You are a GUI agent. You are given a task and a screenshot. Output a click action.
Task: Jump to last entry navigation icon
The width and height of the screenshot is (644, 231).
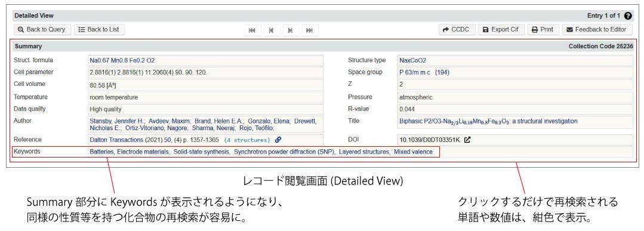[x=310, y=30]
